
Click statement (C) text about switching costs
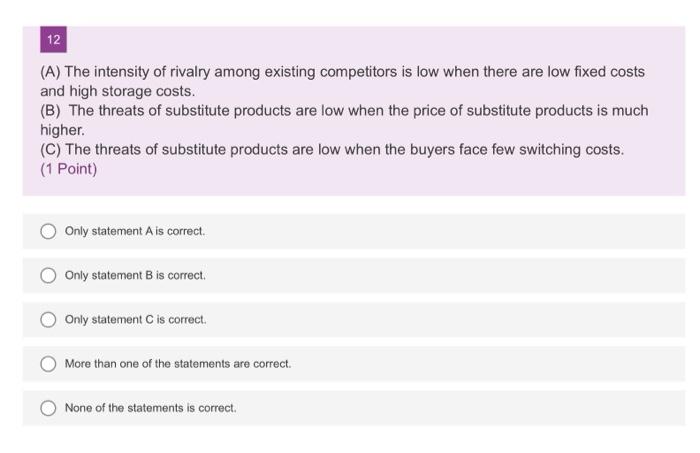(332, 150)
